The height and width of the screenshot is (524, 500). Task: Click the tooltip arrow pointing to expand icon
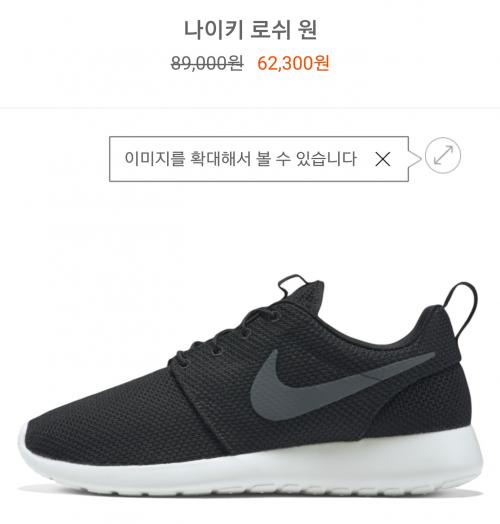(x=415, y=158)
